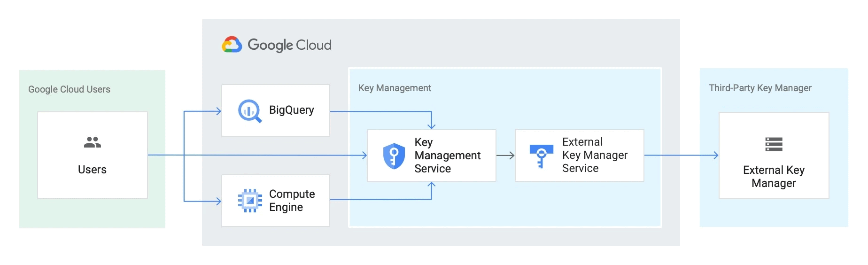Select the 'Compute Engine' label text
Viewport: 868px width, 265px height.
(x=292, y=201)
